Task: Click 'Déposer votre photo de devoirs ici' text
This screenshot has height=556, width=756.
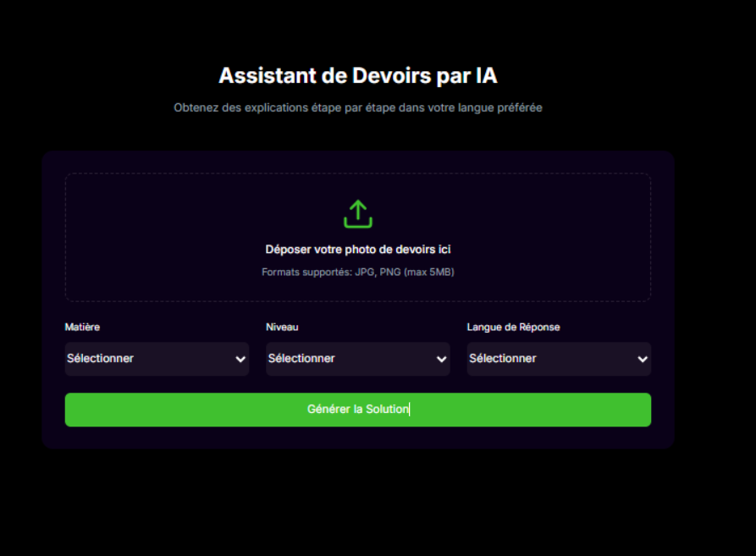Action: click(358, 250)
